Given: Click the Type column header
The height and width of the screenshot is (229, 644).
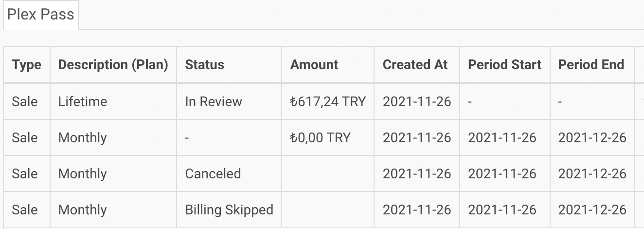Looking at the screenshot, I should click(x=27, y=65).
